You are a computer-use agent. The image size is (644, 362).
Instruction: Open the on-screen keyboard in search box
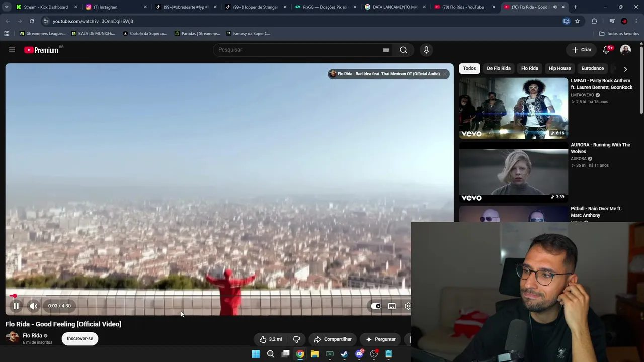pos(386,50)
